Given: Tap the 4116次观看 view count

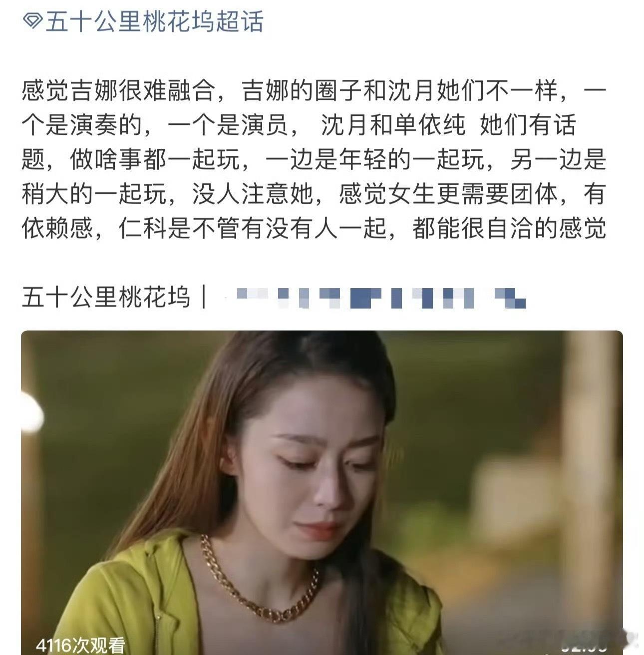Looking at the screenshot, I should pyautogui.click(x=80, y=645).
